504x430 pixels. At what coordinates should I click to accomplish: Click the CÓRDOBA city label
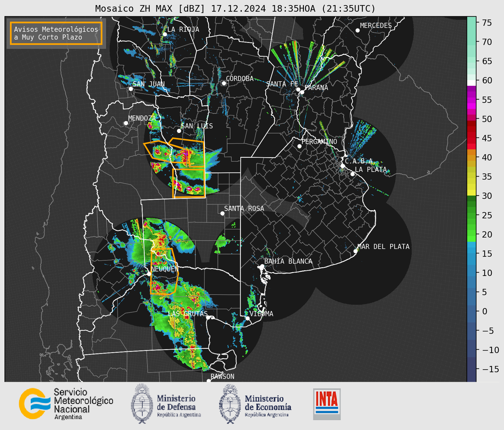coord(240,78)
